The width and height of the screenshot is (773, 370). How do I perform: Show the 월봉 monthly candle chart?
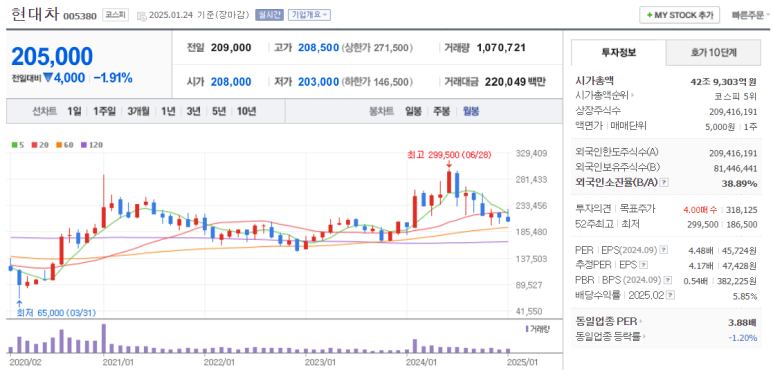(471, 111)
